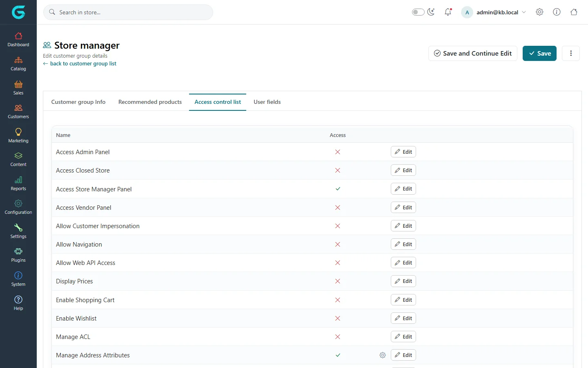Go to Customers in sidebar
This screenshot has width=588, height=368.
click(18, 111)
